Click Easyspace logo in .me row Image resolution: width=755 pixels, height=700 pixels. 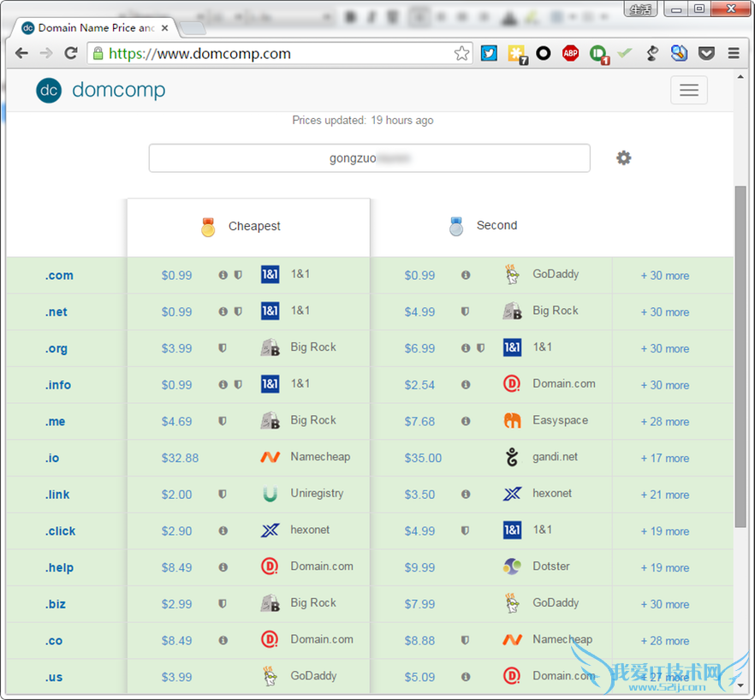(x=512, y=420)
